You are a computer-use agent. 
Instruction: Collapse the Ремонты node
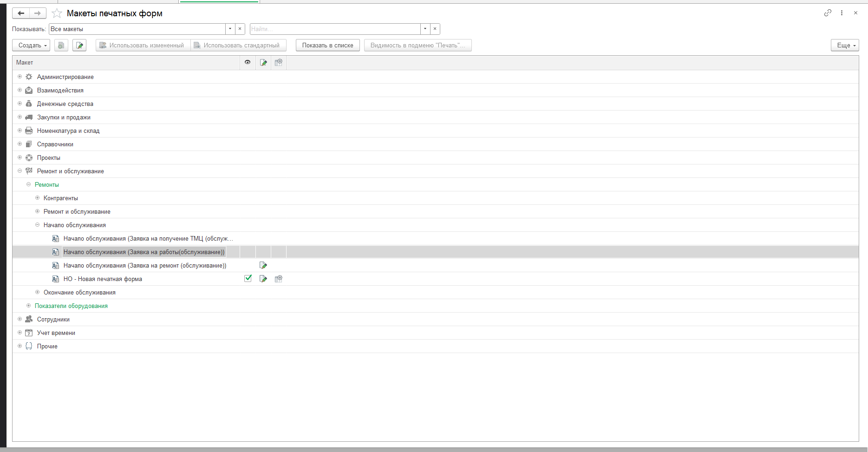tap(28, 184)
